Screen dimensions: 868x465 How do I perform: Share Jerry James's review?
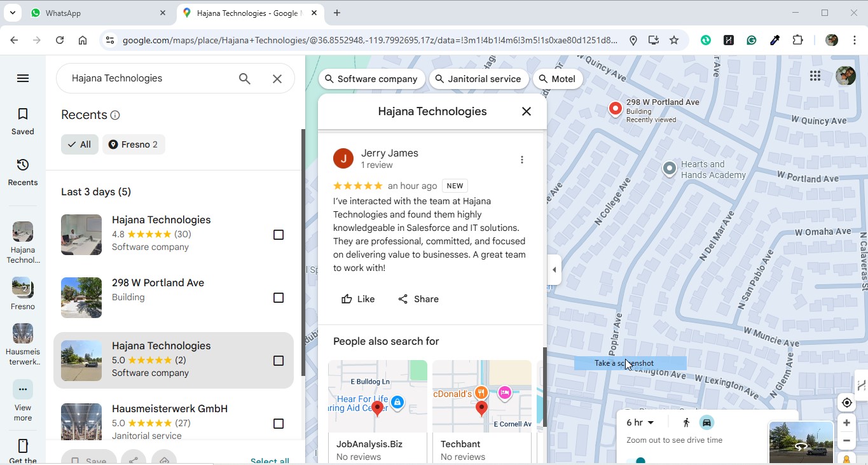click(418, 299)
